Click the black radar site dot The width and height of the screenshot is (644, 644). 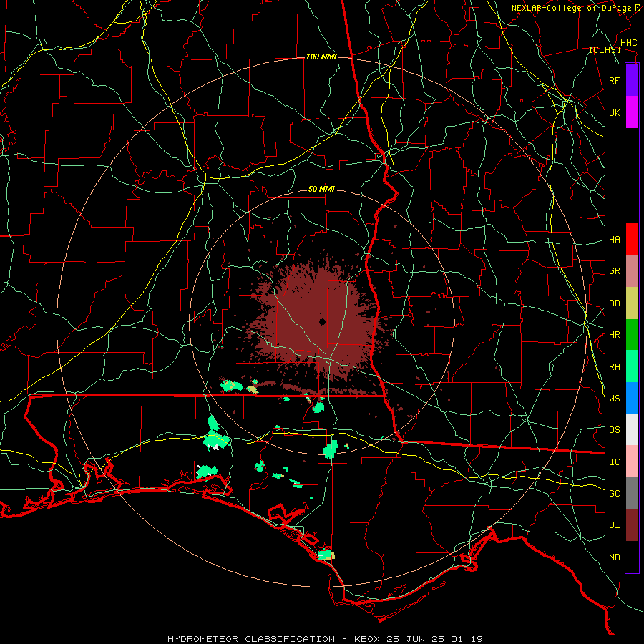click(322, 321)
